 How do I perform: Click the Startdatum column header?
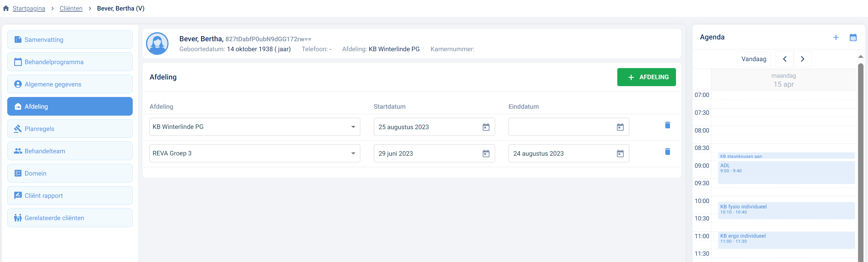coord(389,107)
